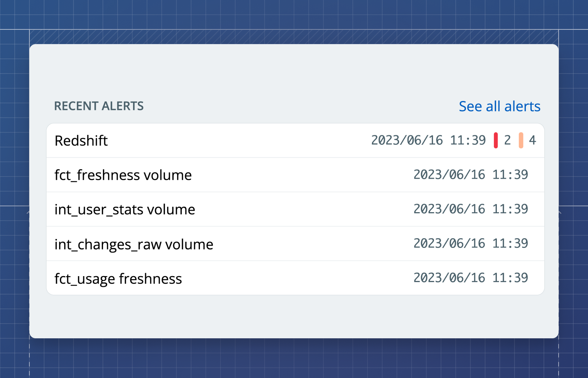Click the Redshift source name
588x378 pixels.
81,140
